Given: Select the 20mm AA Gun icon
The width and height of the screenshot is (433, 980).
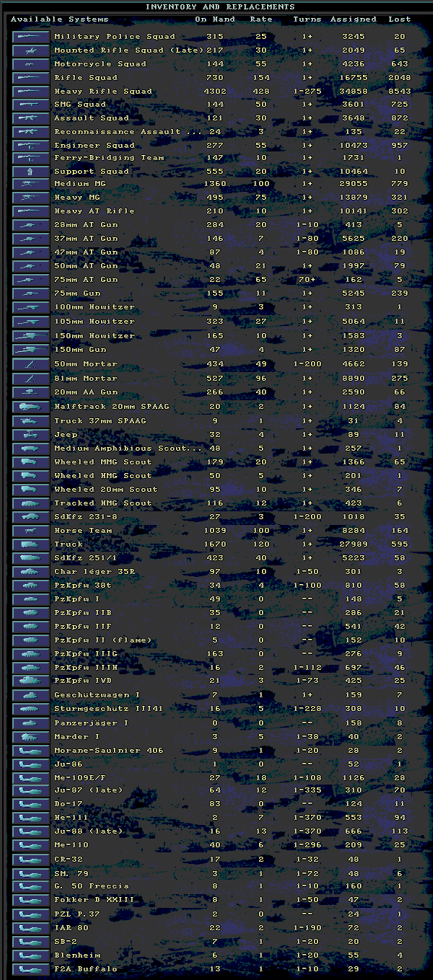Looking at the screenshot, I should pyautogui.click(x=30, y=392).
